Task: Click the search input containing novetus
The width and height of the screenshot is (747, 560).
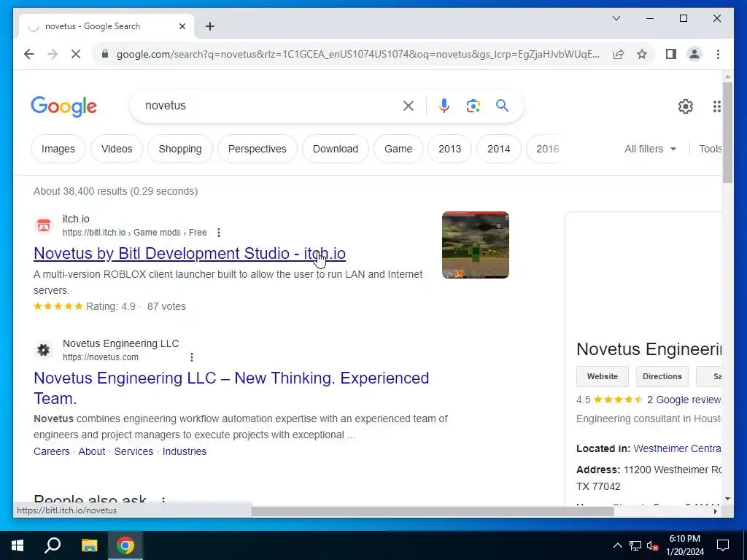Action: (269, 106)
